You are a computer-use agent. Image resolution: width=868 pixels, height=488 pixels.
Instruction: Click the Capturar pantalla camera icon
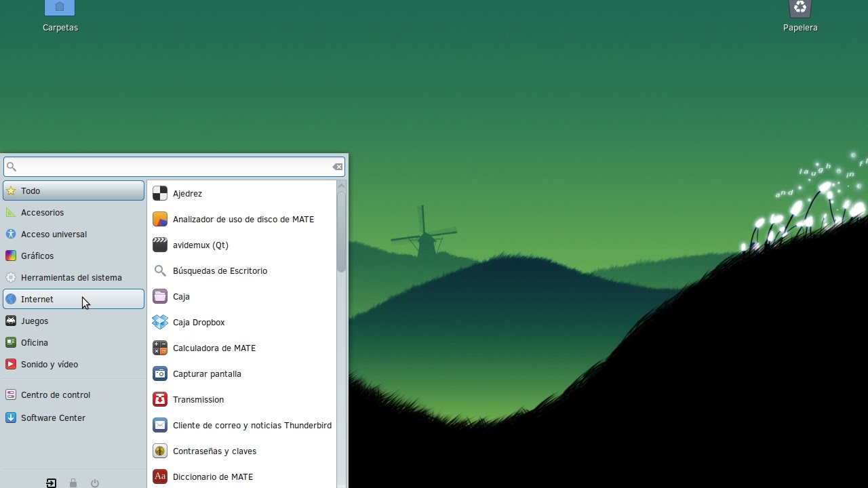pyautogui.click(x=160, y=374)
